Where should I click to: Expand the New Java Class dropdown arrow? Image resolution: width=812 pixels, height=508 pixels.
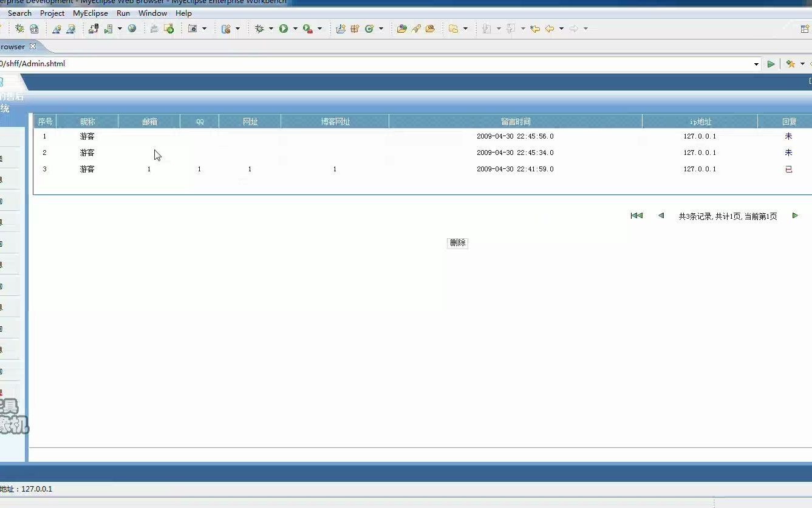click(x=381, y=29)
